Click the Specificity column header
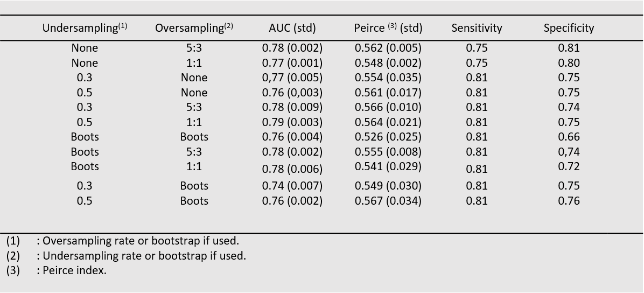This screenshot has height=293, width=644. click(x=569, y=28)
